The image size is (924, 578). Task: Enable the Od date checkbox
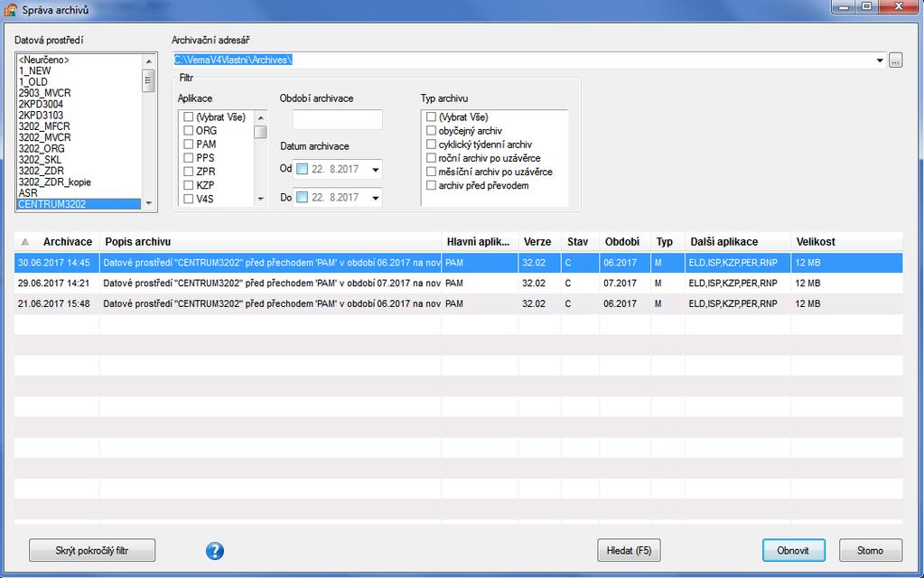coord(302,169)
